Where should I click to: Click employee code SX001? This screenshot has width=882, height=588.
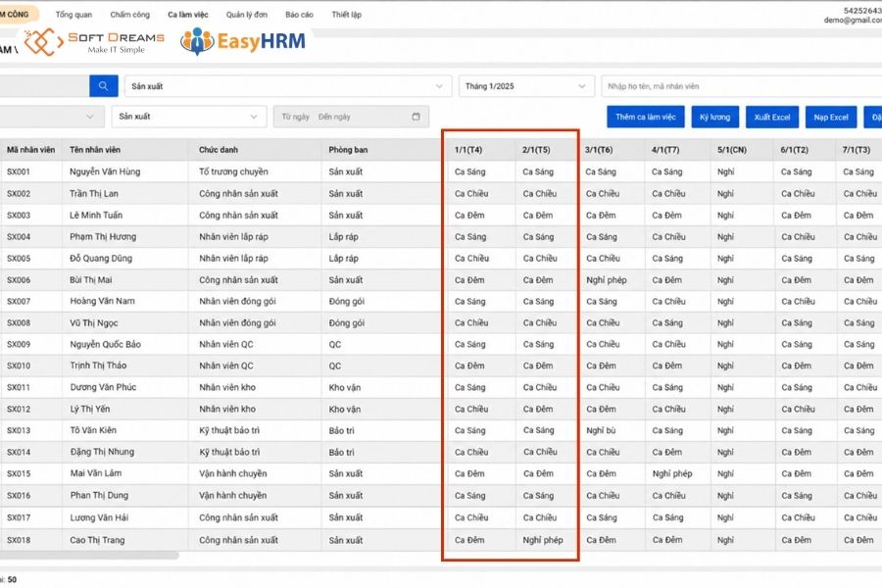(19, 171)
